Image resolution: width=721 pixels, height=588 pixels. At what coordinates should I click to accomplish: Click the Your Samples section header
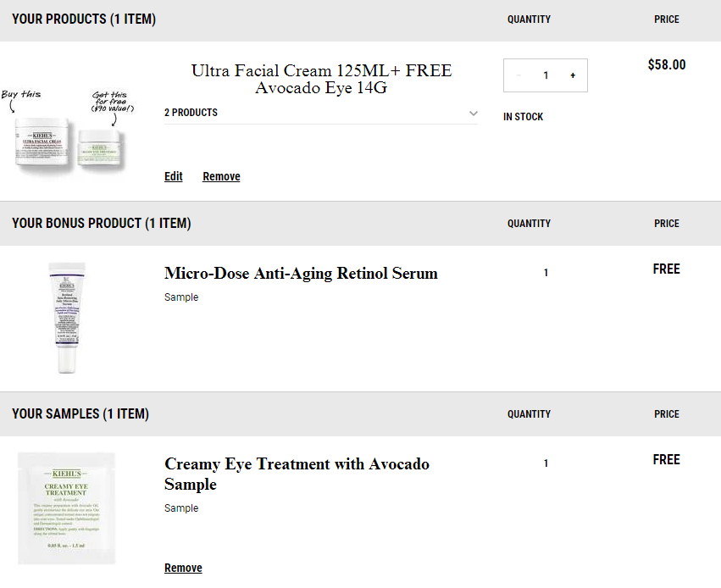pos(80,414)
